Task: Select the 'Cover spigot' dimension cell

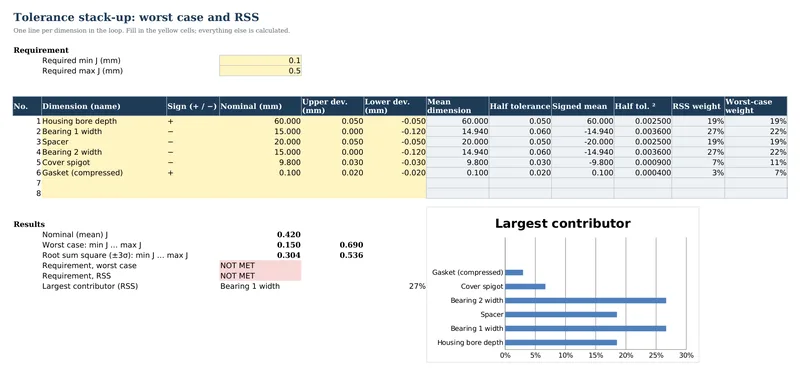Action: pyautogui.click(x=104, y=162)
